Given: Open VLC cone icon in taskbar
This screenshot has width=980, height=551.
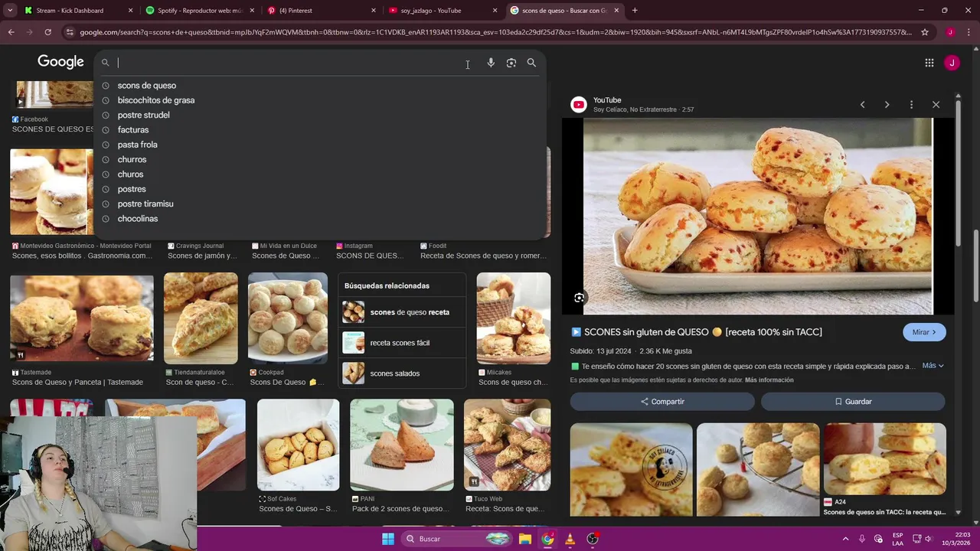Looking at the screenshot, I should coord(570,539).
